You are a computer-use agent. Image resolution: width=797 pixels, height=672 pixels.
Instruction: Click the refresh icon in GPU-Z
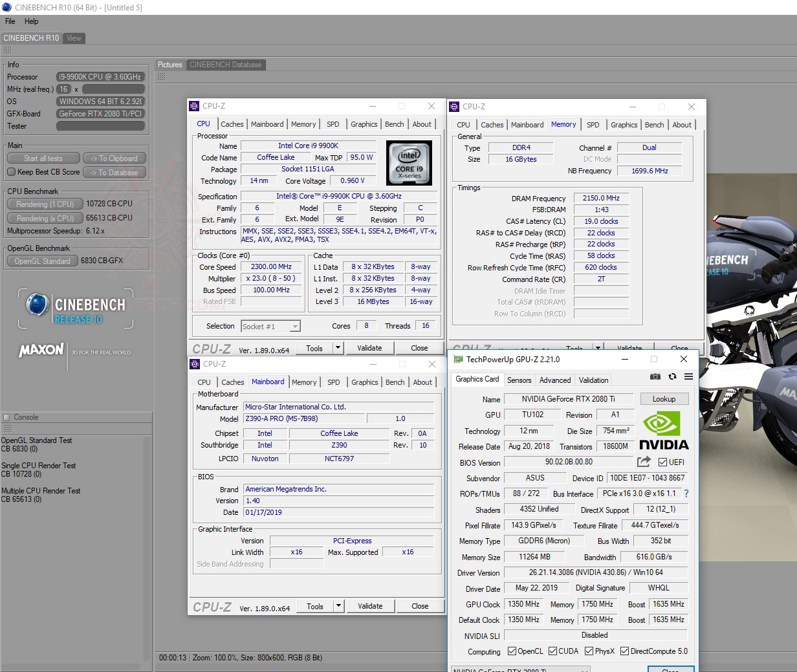672,376
